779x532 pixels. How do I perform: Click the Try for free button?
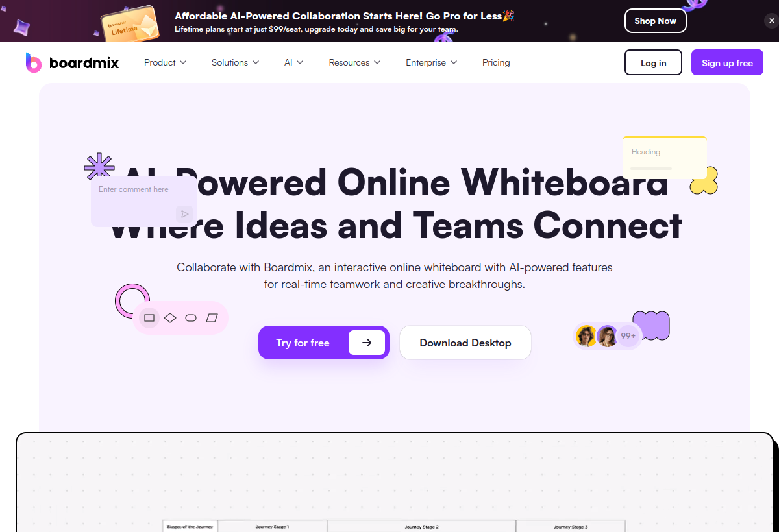[323, 343]
